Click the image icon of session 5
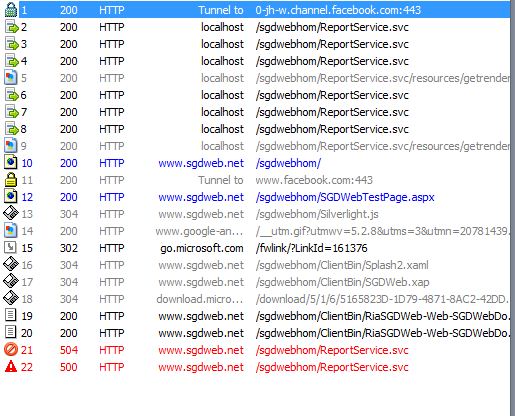The image size is (515, 416). (11, 78)
